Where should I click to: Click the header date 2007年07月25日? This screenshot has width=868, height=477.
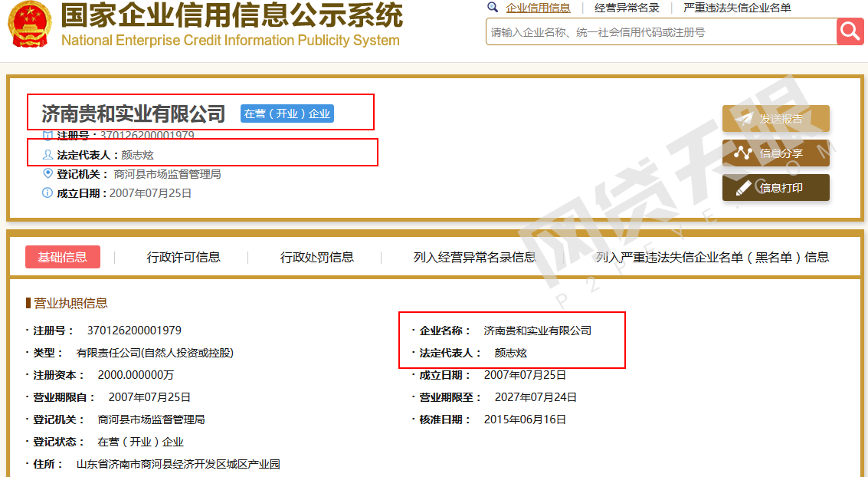tap(151, 193)
